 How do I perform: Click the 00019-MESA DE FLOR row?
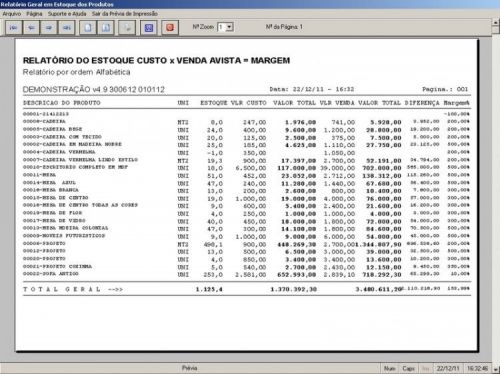[x=246, y=213]
